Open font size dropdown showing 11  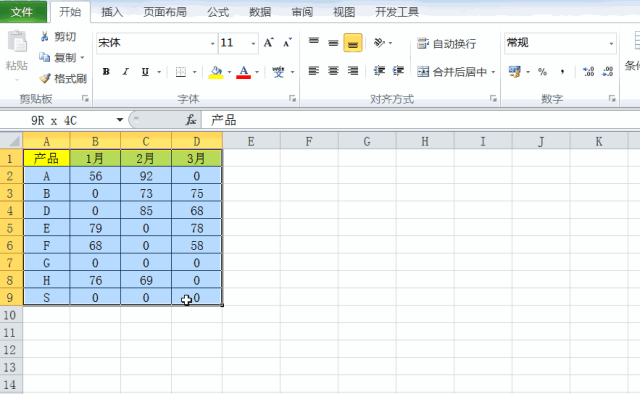(253, 43)
